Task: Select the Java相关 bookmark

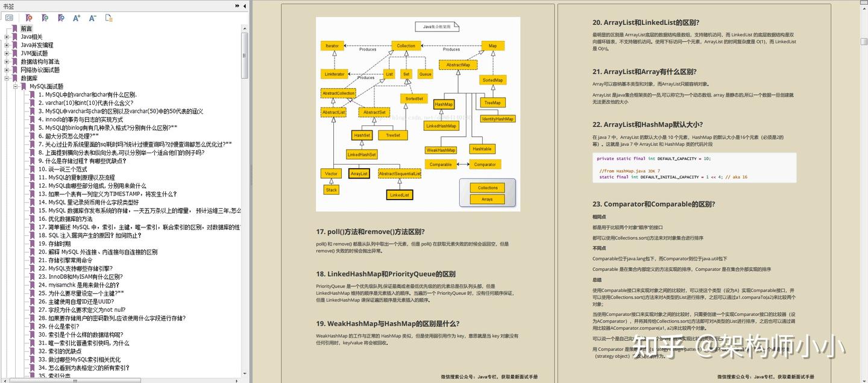Action: [x=31, y=37]
